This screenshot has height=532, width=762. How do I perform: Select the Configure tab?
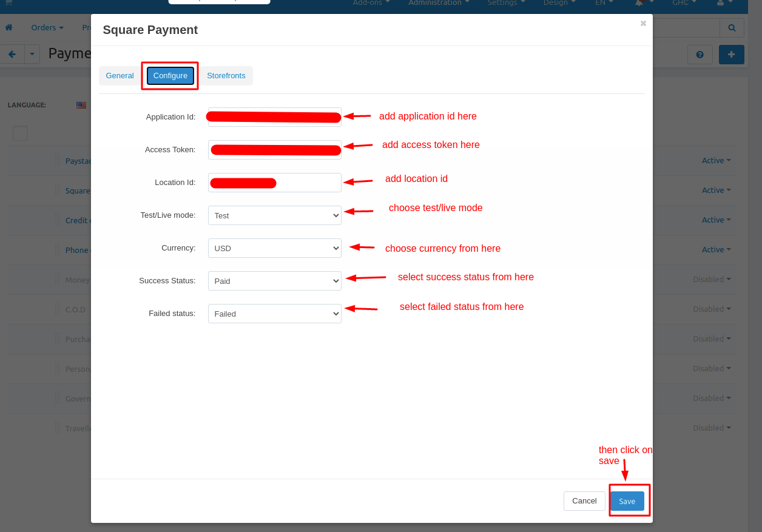pyautogui.click(x=170, y=76)
